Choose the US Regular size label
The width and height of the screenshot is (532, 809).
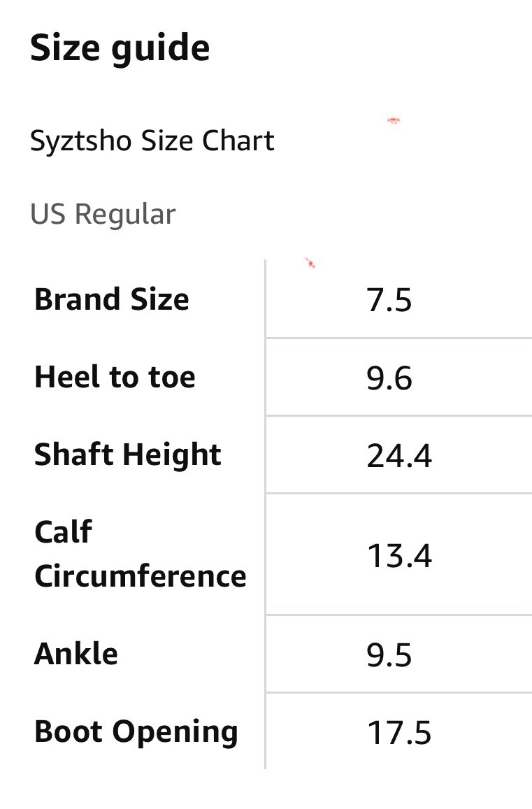point(103,214)
